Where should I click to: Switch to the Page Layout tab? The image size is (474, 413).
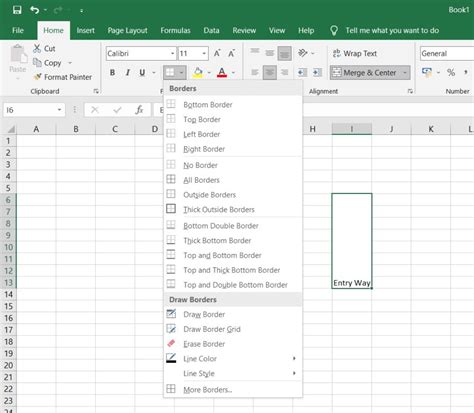(x=127, y=31)
